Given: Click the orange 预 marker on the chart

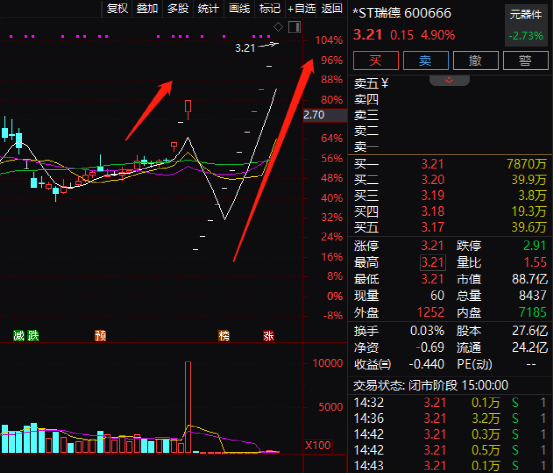Looking at the screenshot, I should pyautogui.click(x=101, y=335).
